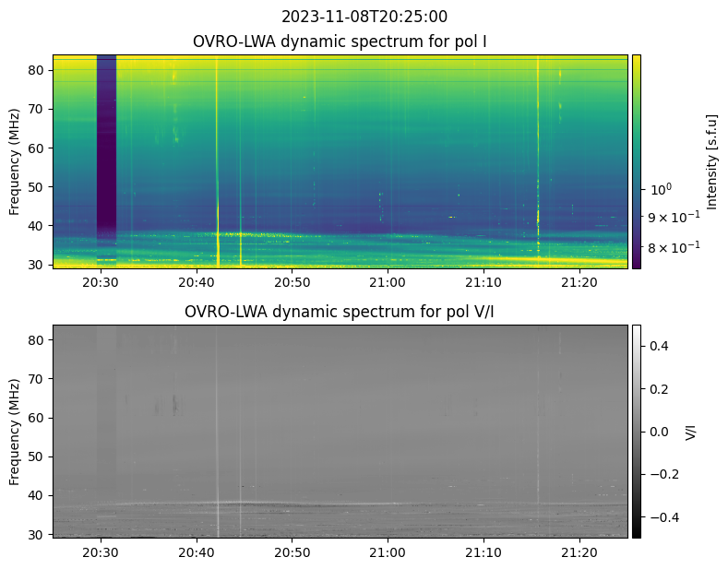Click the top plot Frequency (MHz) axis label
Viewport: 728px width, 569px height.
(15, 161)
